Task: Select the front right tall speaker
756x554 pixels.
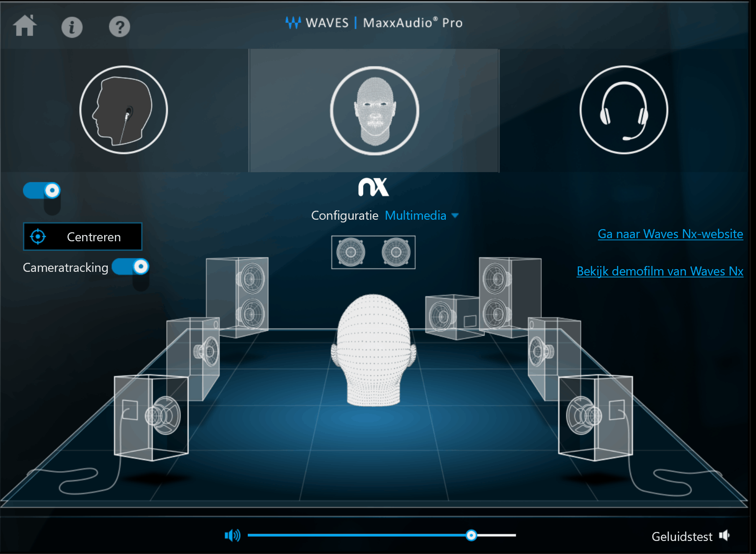Action: [x=510, y=297]
